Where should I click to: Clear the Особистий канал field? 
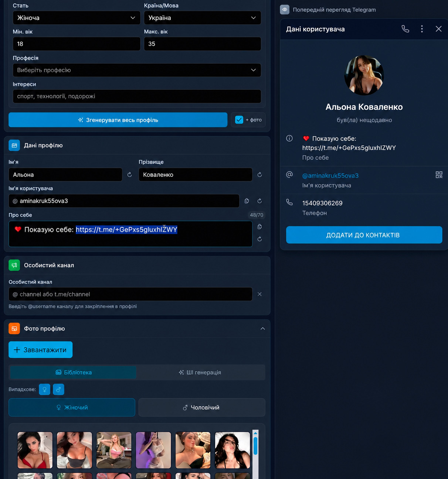(x=259, y=294)
